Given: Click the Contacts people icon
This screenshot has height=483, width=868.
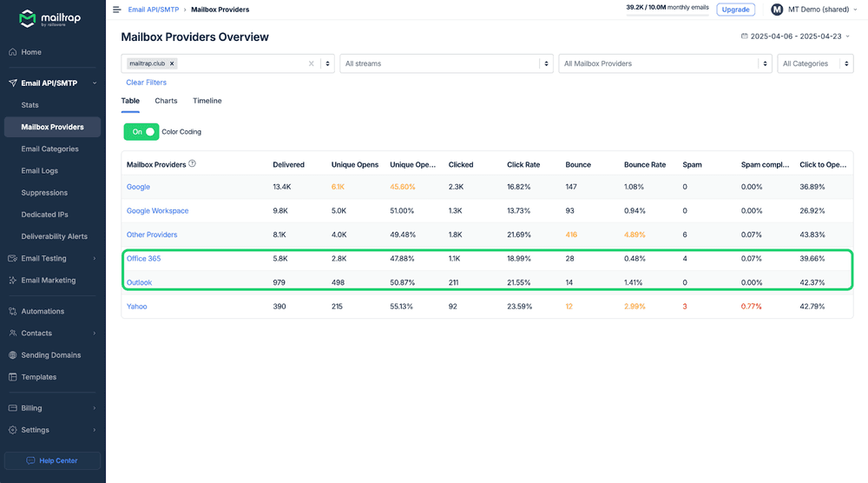Looking at the screenshot, I should [13, 333].
